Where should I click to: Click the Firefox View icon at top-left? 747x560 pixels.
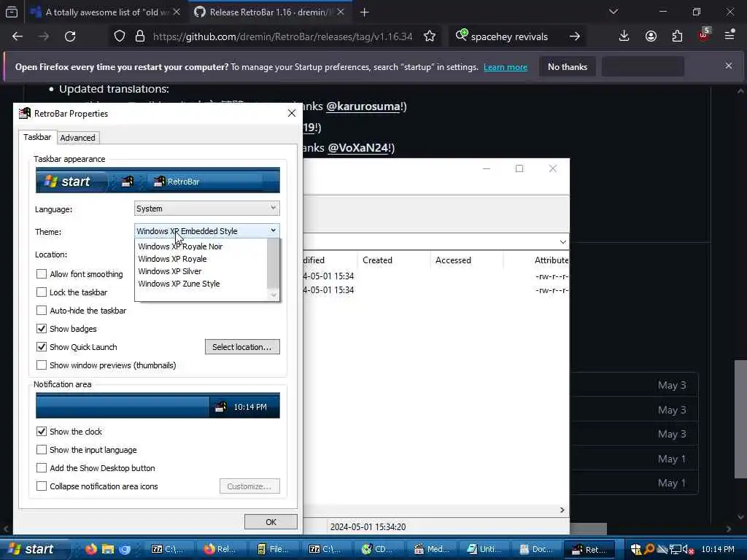(12, 12)
